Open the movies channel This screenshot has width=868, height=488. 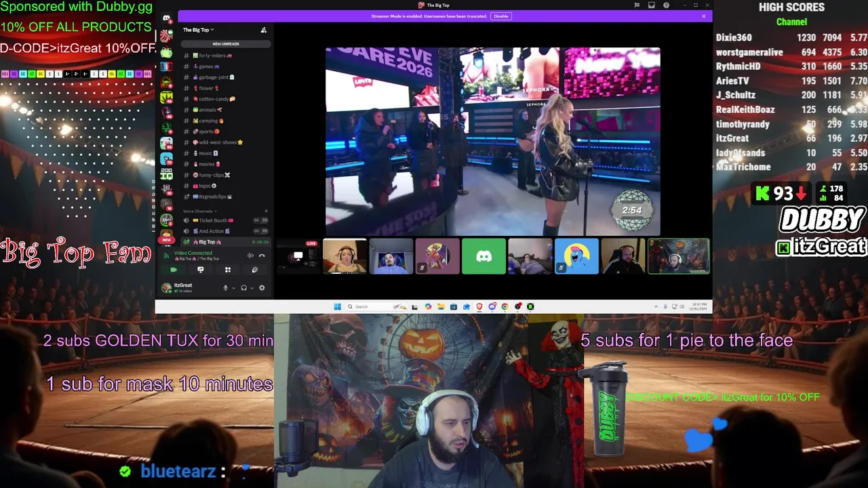pos(224,164)
